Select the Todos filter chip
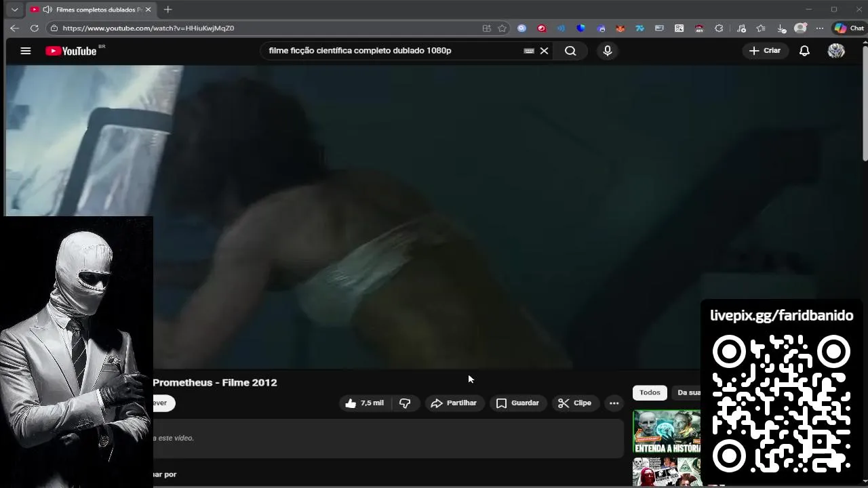This screenshot has width=868, height=488. [x=650, y=392]
